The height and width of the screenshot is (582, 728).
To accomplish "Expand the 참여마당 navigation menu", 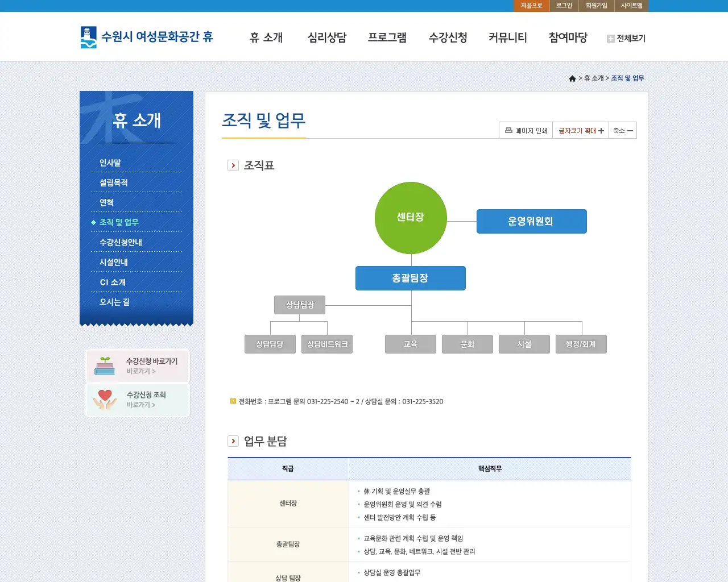I will pos(568,38).
